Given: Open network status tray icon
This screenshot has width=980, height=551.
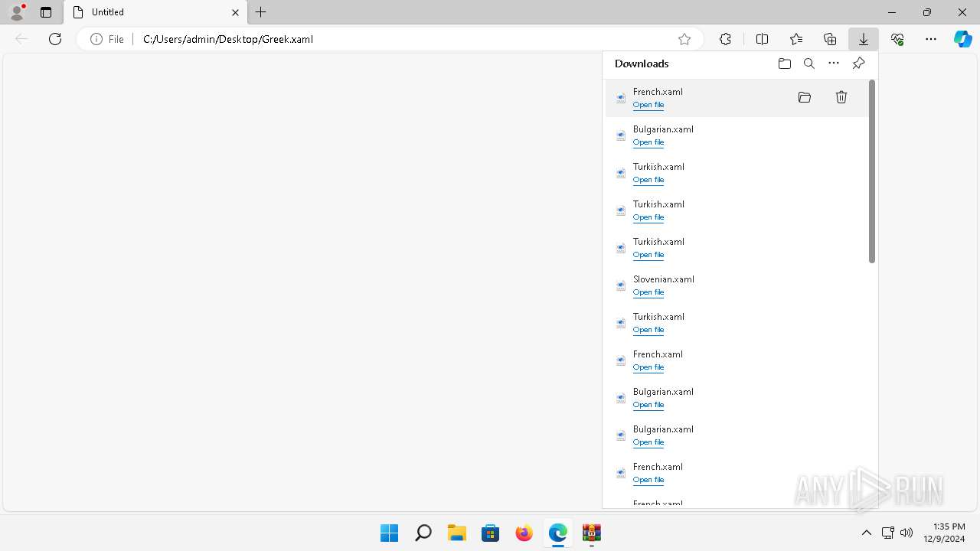Looking at the screenshot, I should pos(888,533).
